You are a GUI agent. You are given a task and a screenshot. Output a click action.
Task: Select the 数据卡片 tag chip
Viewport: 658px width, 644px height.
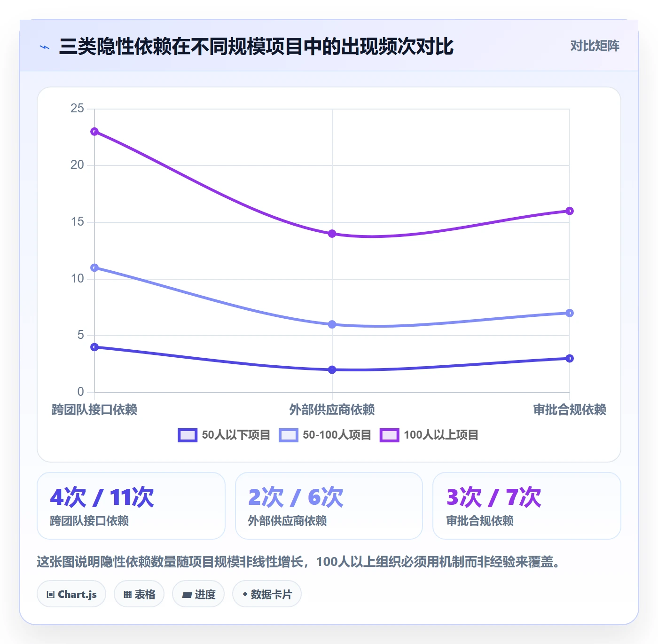click(267, 594)
